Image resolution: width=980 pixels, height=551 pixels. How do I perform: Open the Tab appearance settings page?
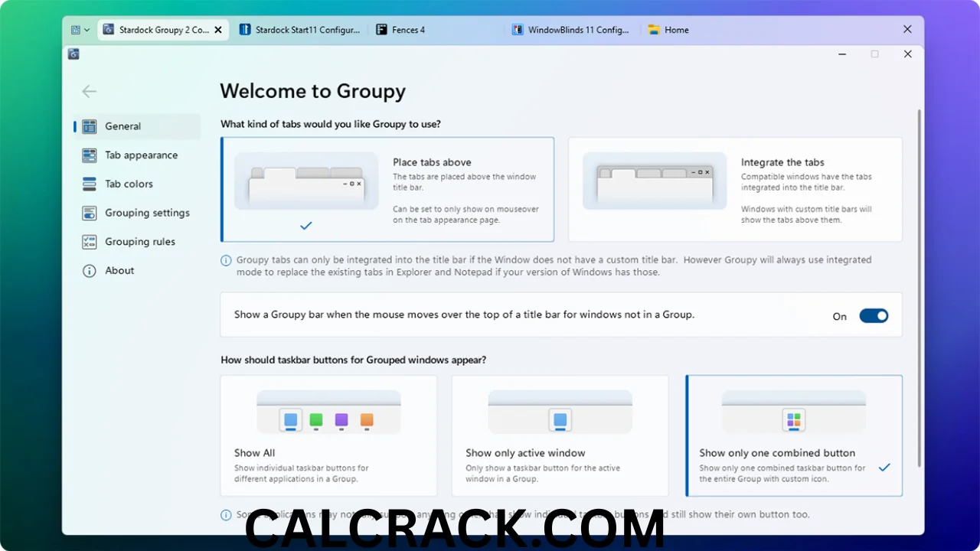tap(137, 155)
